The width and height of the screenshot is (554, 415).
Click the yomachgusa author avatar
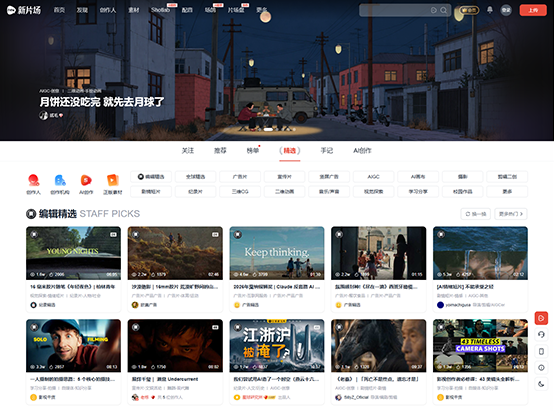pos(440,305)
